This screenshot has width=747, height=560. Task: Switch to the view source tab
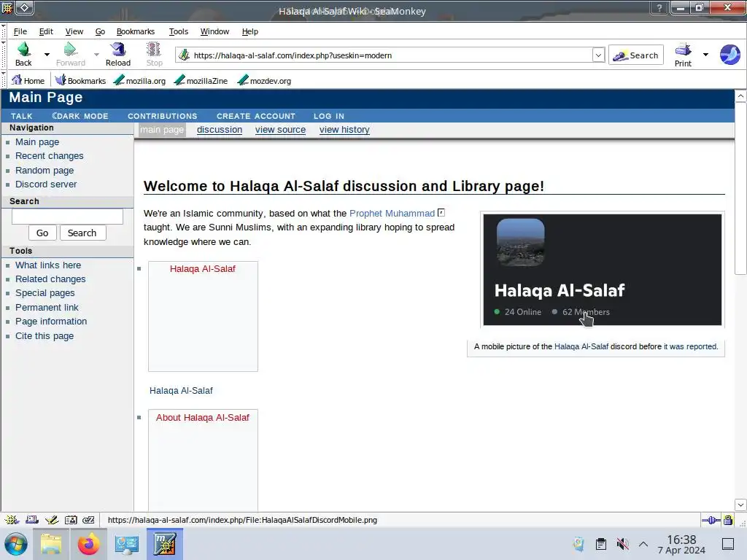point(280,130)
